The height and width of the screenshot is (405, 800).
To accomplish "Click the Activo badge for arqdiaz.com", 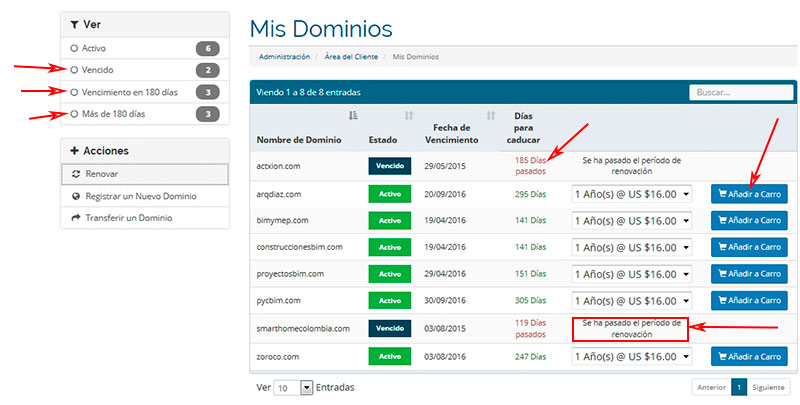I will (x=390, y=194).
